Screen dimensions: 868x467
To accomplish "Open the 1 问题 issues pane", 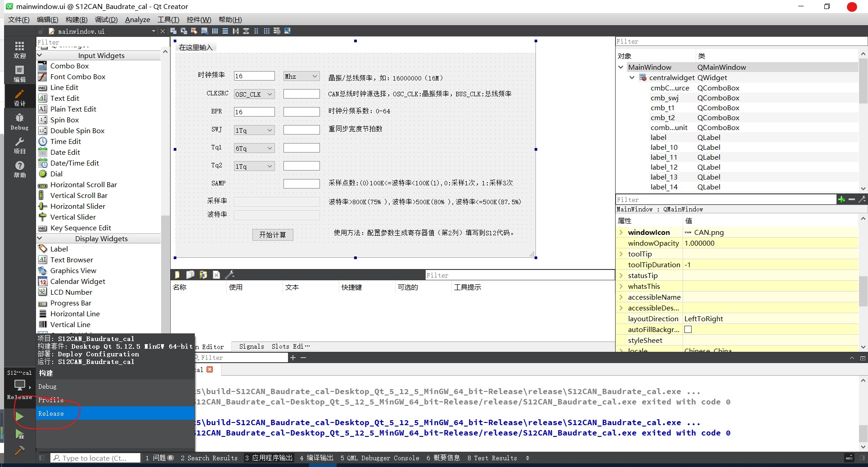I will (x=160, y=458).
